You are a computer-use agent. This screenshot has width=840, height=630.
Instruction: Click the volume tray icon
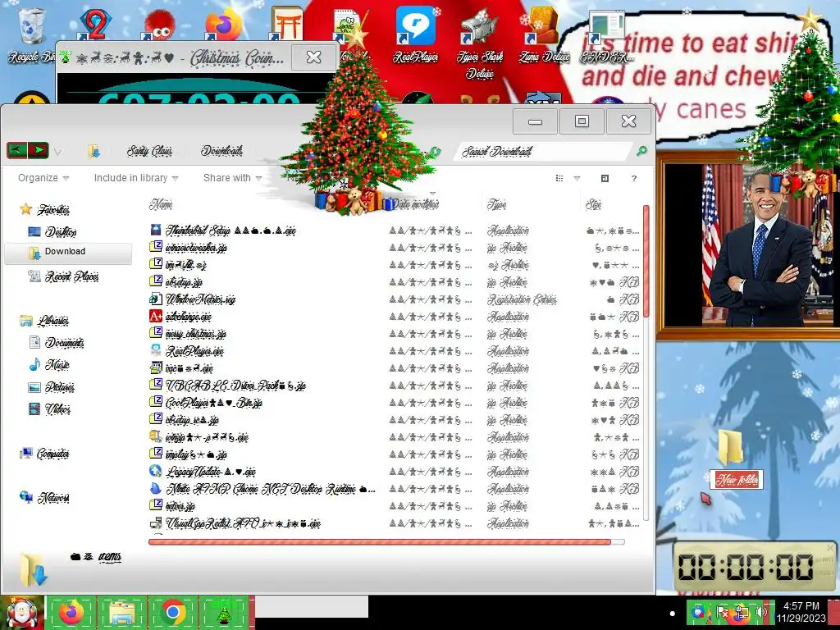point(760,612)
